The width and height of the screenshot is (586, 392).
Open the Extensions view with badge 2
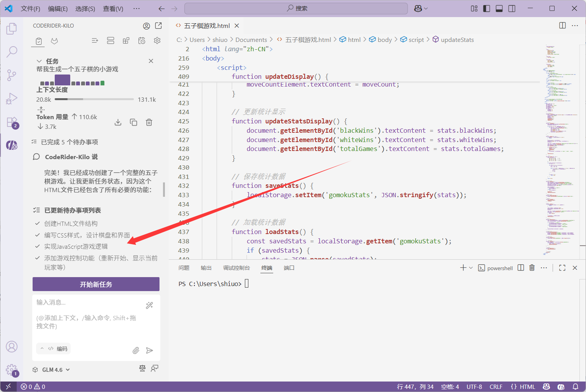pyautogui.click(x=12, y=122)
